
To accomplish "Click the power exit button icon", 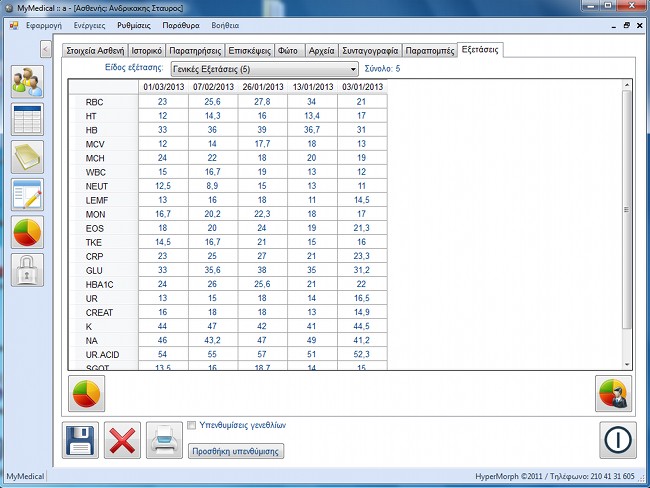I will (x=618, y=439).
